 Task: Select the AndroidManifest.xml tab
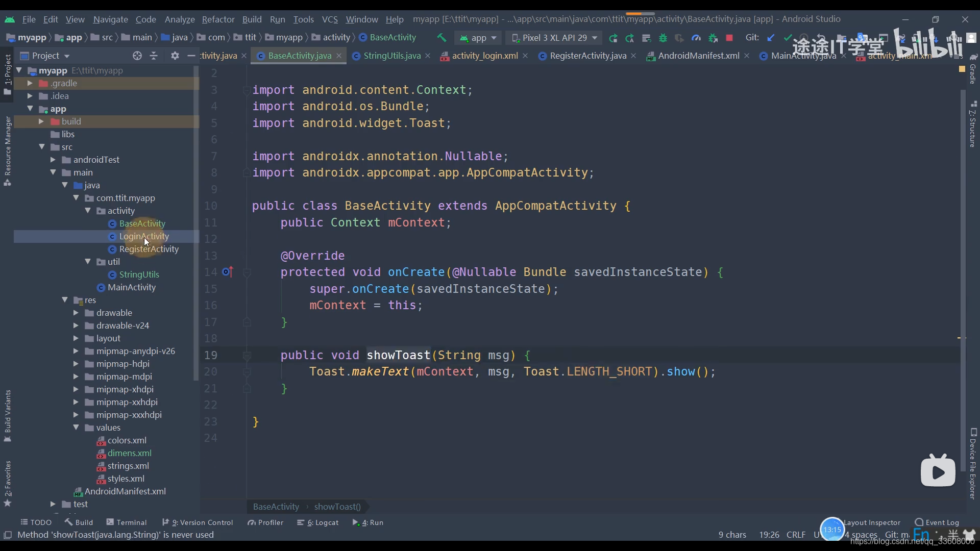(x=697, y=55)
